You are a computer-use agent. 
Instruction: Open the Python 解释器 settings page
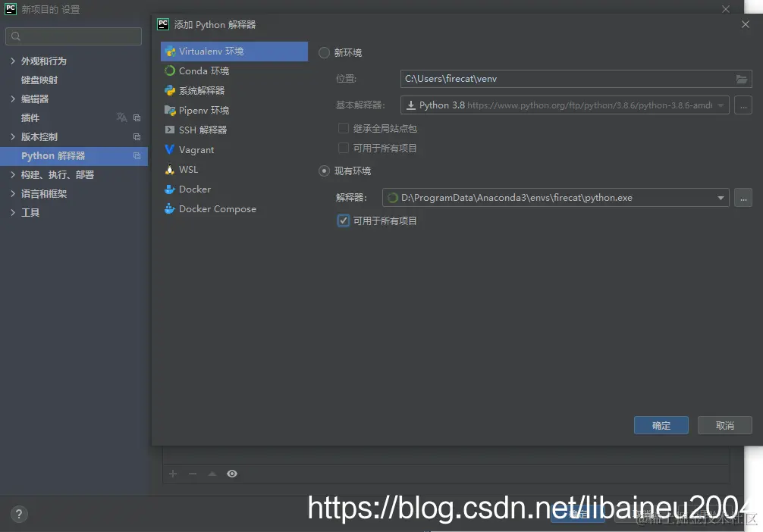click(74, 156)
